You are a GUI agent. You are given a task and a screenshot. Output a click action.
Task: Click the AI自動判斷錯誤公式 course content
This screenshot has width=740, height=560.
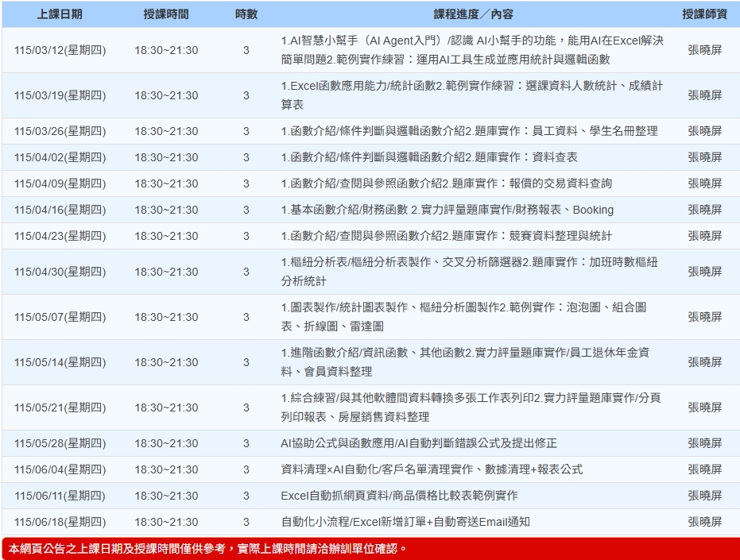point(419,443)
